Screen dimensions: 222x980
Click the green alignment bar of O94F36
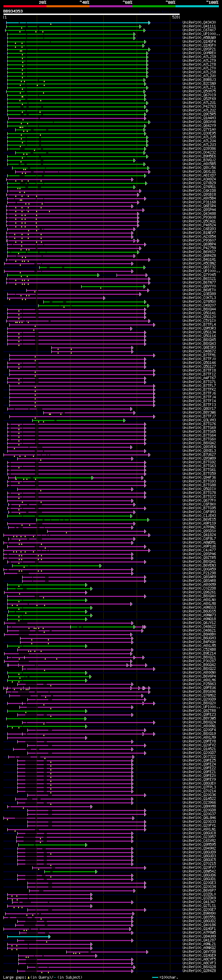click(x=54, y=478)
